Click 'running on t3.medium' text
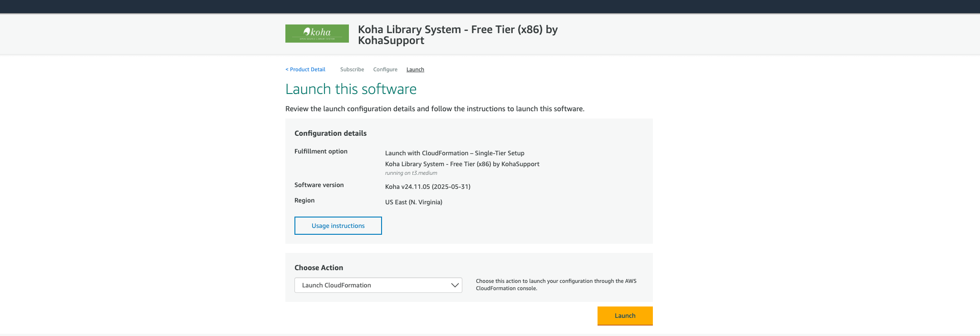 point(411,173)
